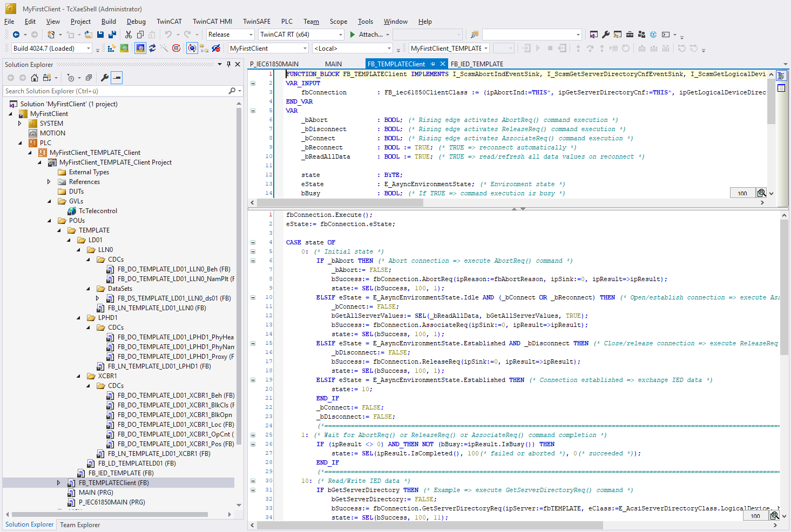Viewport: 791px width, 532px height.
Task: Click the Command Window icon
Action: coord(666,35)
